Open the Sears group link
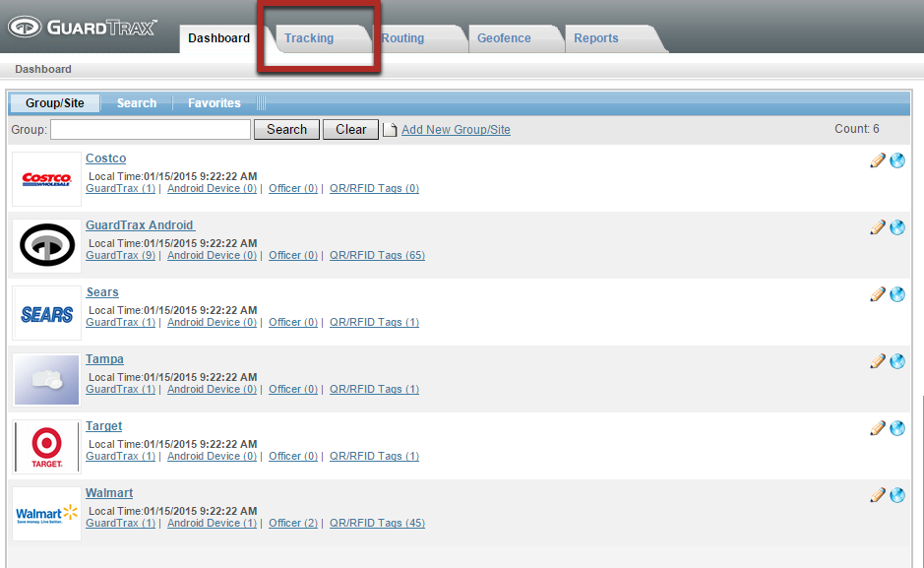 (x=102, y=292)
